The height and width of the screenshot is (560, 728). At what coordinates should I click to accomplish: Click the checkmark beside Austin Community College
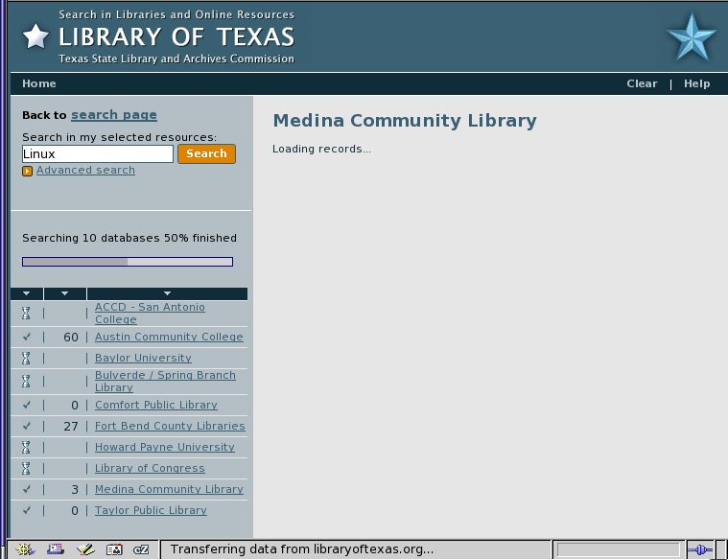pyautogui.click(x=26, y=338)
